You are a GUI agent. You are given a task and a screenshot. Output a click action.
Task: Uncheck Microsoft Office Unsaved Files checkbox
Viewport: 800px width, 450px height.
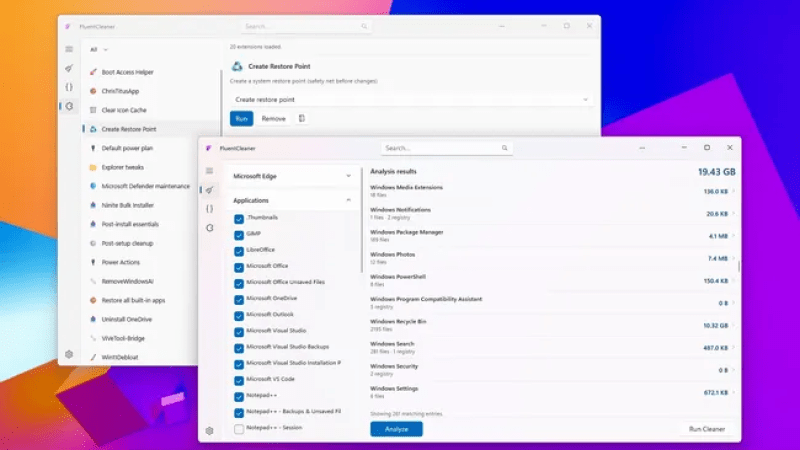239,284
